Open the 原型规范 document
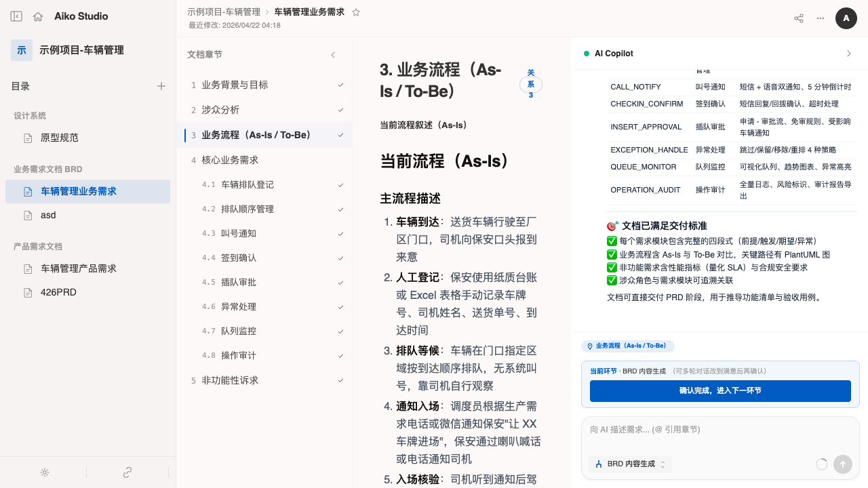 [88, 138]
